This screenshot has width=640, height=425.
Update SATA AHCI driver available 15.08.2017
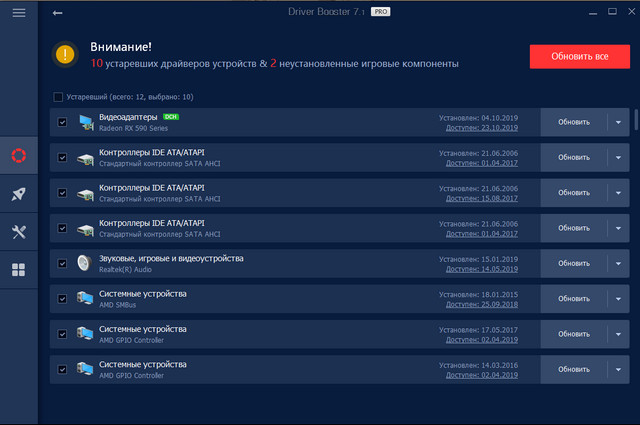(x=574, y=193)
